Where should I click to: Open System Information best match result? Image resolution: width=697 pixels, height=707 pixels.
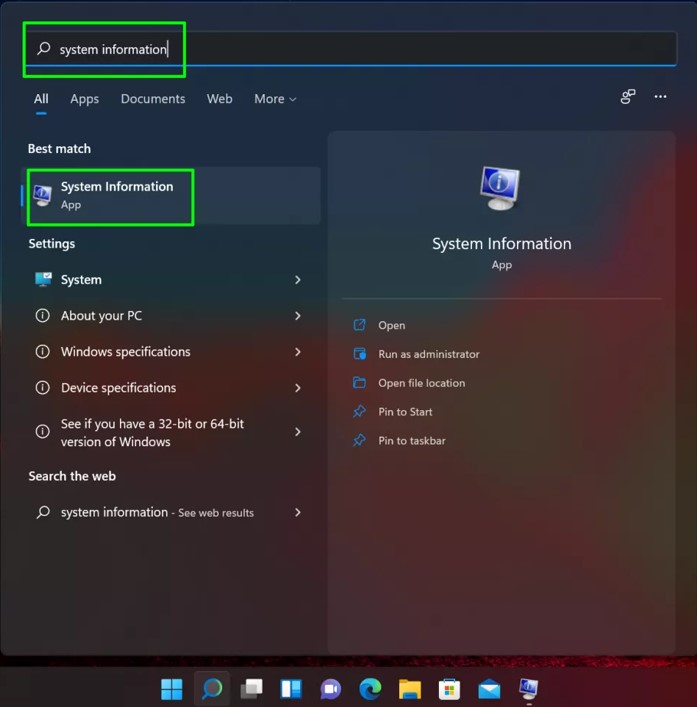click(x=171, y=196)
